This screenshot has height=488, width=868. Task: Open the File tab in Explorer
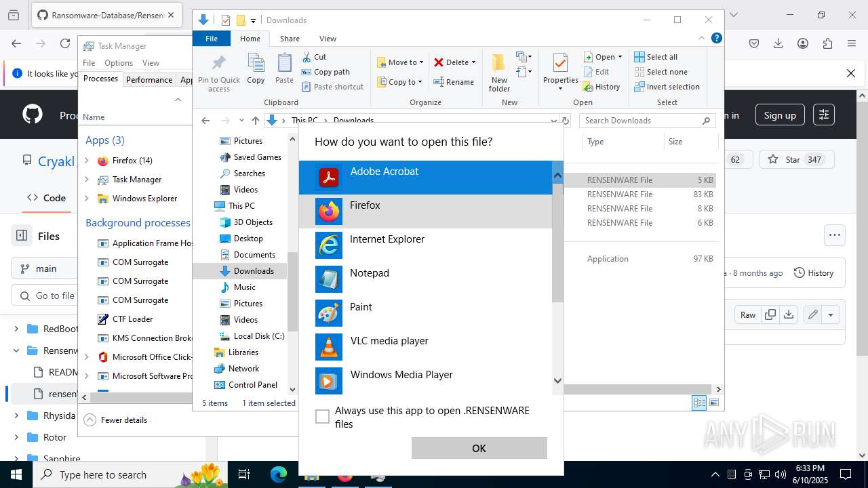click(x=212, y=39)
